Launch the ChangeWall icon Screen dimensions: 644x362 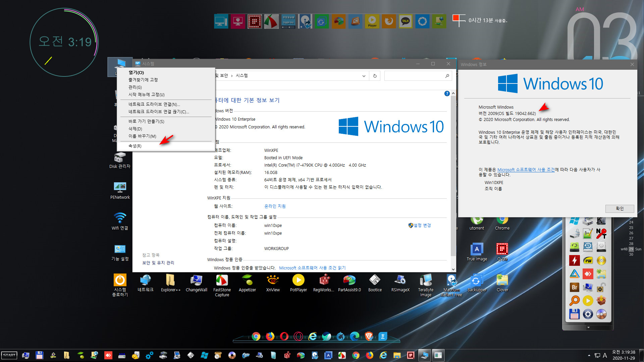(x=196, y=283)
